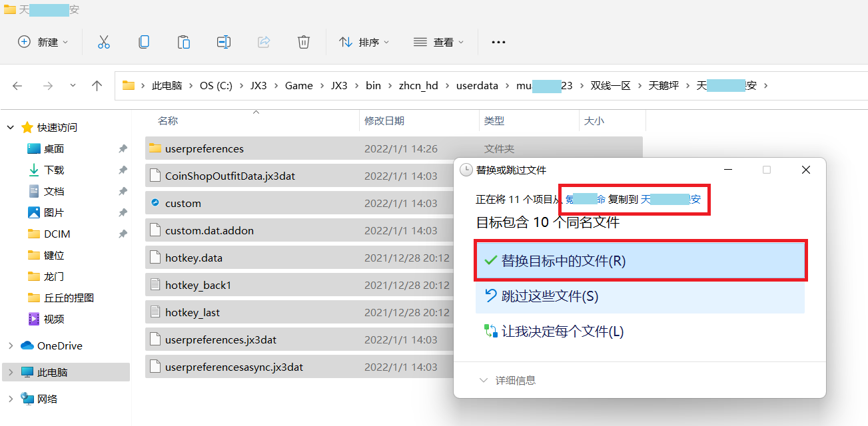Click zhcn_hd breadcrumb segment
The height and width of the screenshot is (426, 868).
(x=418, y=86)
